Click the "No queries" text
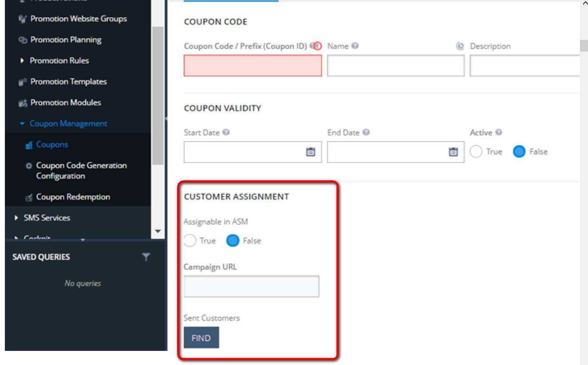588x365 pixels. (83, 283)
